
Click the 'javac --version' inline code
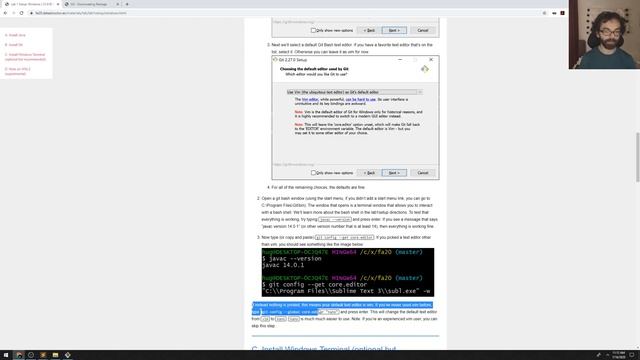pyautogui.click(x=335, y=219)
